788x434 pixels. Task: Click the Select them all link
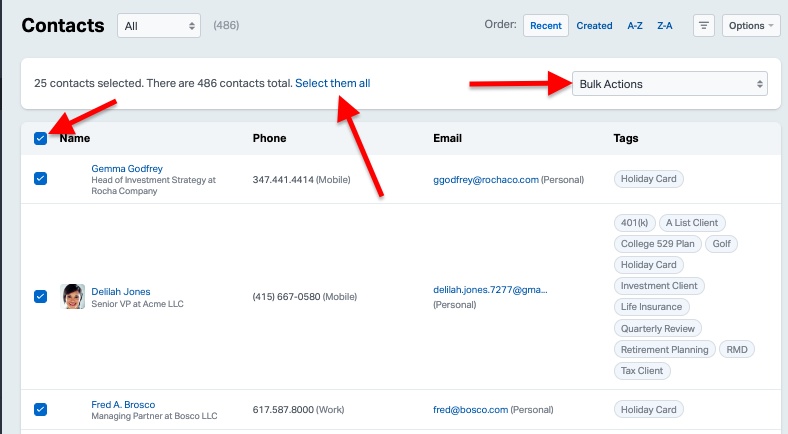(x=333, y=83)
